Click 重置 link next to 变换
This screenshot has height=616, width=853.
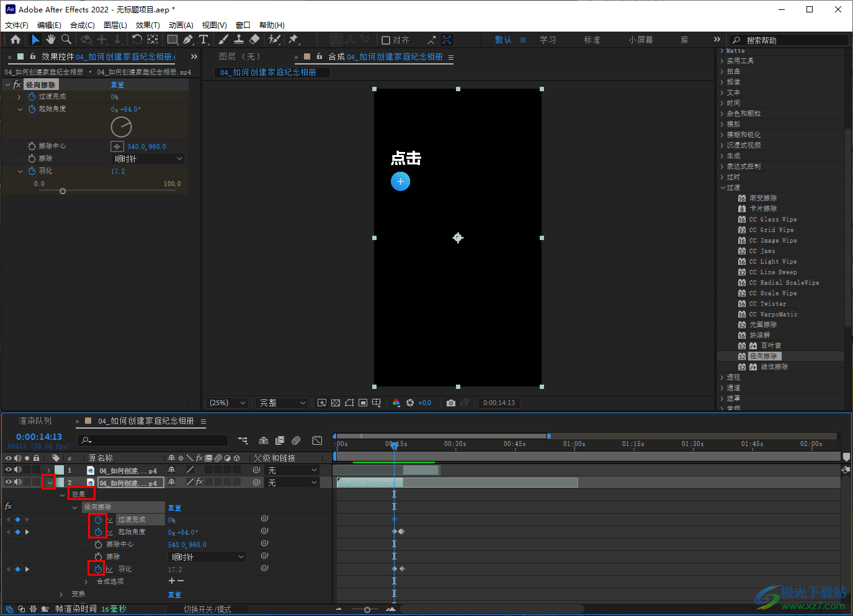coord(174,594)
